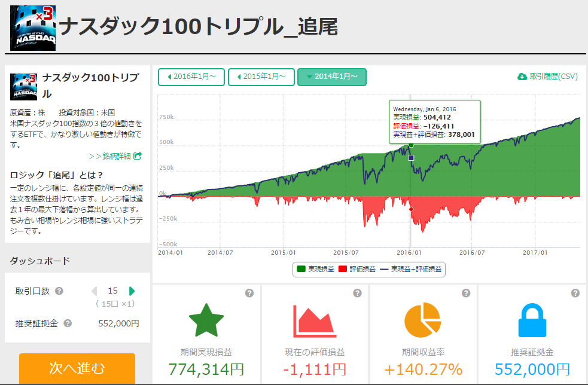Click the page title ナスダック100トリプル_追尾

tap(199, 27)
